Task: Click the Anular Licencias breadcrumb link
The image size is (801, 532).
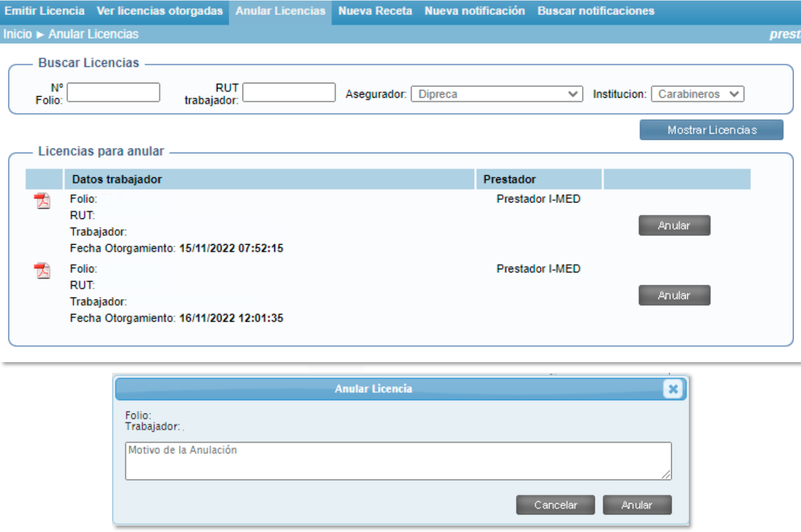Action: 93,34
